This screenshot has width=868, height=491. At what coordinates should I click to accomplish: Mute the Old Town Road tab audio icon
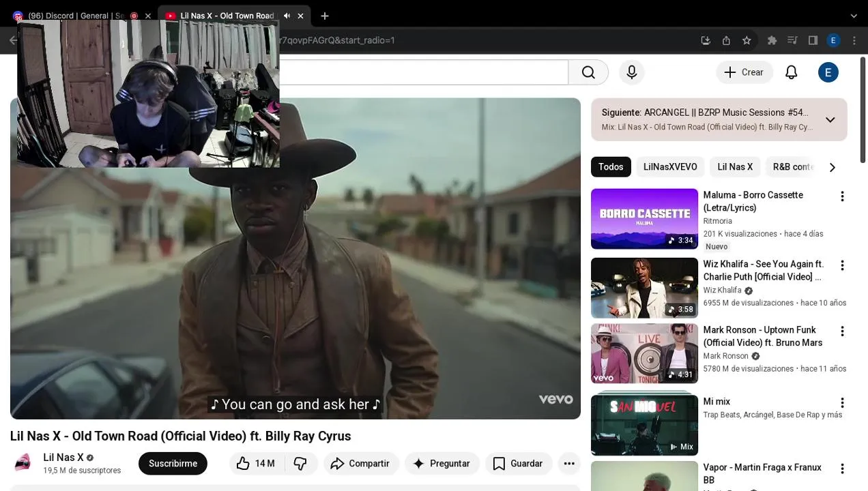[x=287, y=16]
